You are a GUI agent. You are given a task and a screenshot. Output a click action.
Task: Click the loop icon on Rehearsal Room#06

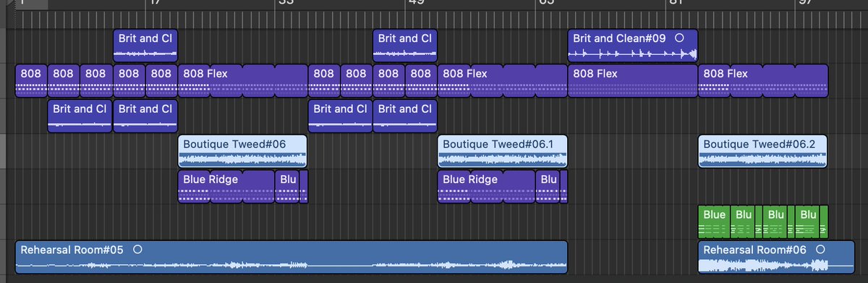coord(820,249)
